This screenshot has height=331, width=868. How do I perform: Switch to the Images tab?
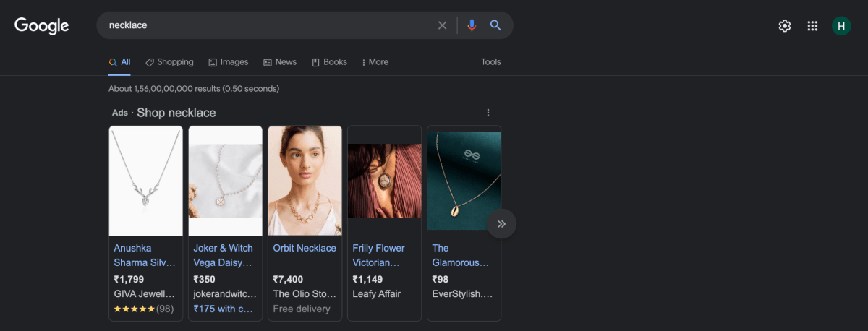pos(229,62)
